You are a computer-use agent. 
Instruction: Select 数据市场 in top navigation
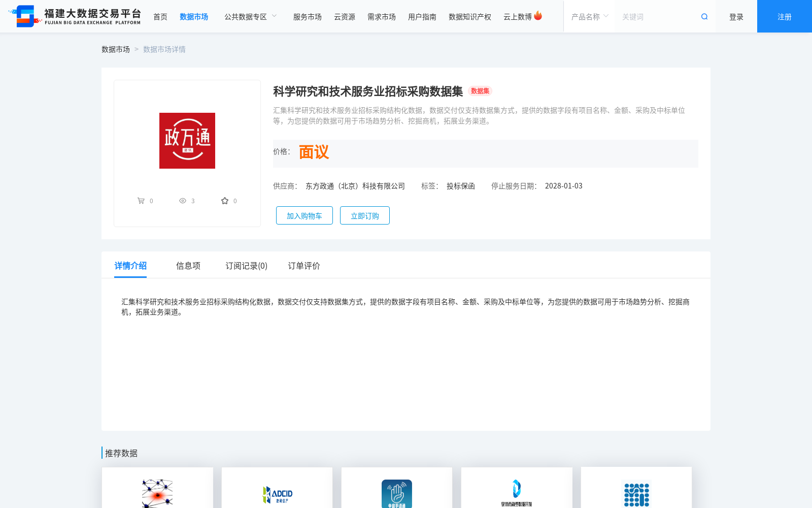[x=194, y=17]
